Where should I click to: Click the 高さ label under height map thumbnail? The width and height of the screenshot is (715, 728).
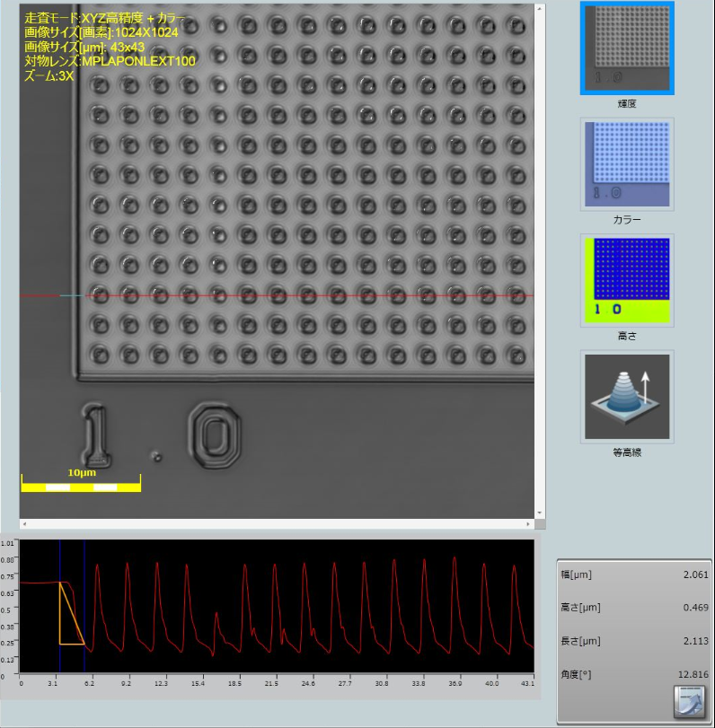627,336
